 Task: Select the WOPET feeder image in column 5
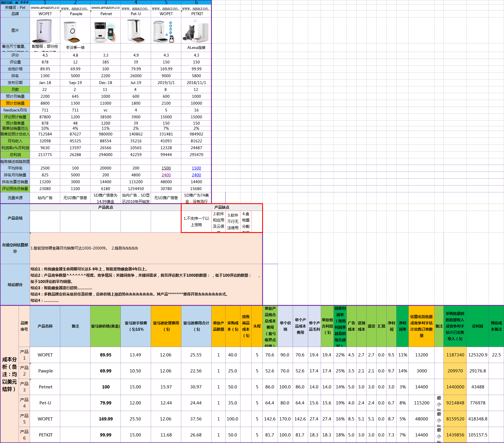click(x=163, y=31)
